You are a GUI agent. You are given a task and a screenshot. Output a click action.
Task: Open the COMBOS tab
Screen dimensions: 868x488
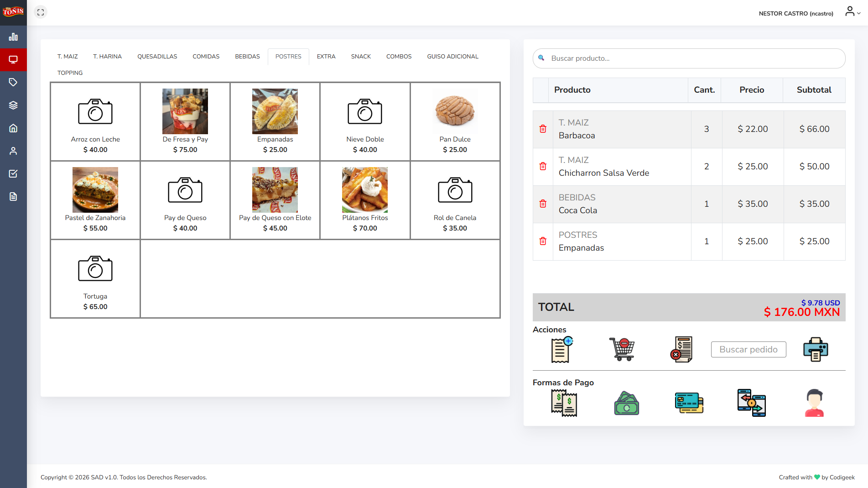(399, 57)
